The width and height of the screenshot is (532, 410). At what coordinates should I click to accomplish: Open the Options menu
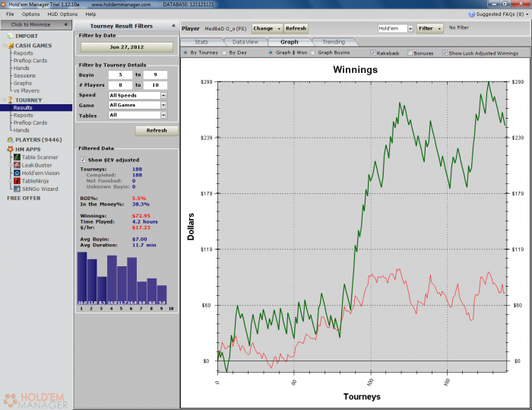click(x=31, y=14)
